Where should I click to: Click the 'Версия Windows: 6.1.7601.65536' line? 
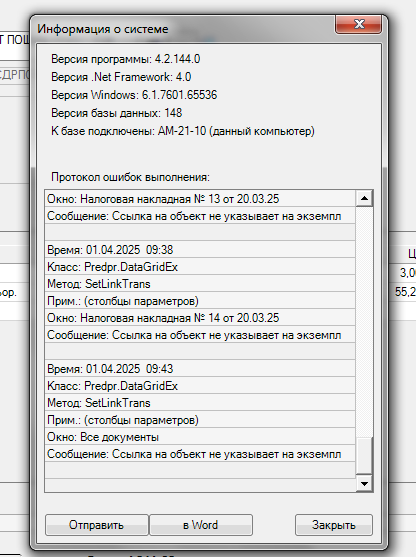coord(134,95)
